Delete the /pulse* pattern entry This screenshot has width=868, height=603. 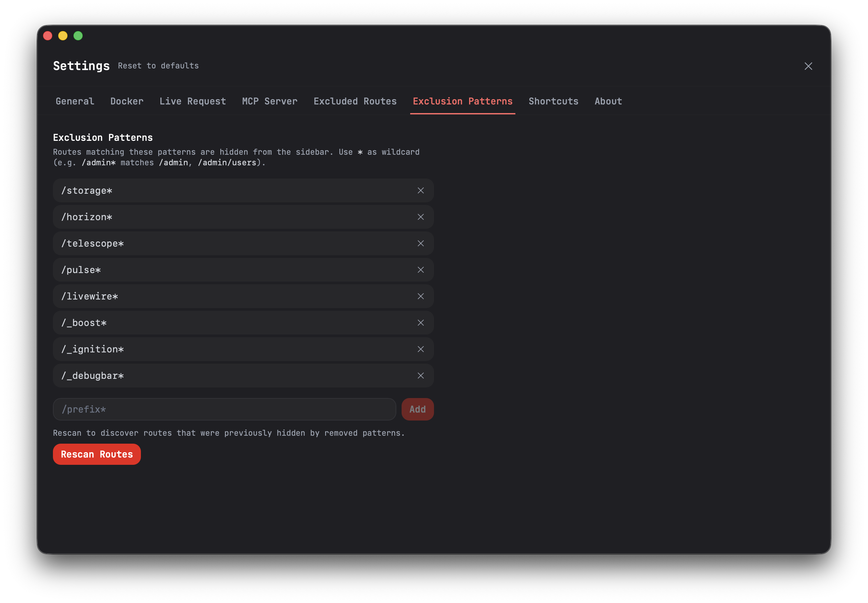point(420,270)
